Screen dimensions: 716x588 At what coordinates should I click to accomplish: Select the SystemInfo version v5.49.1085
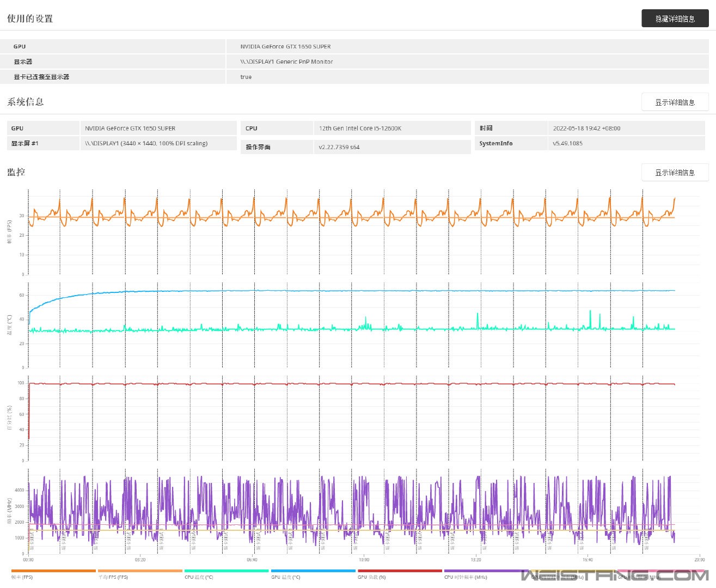tap(567, 144)
